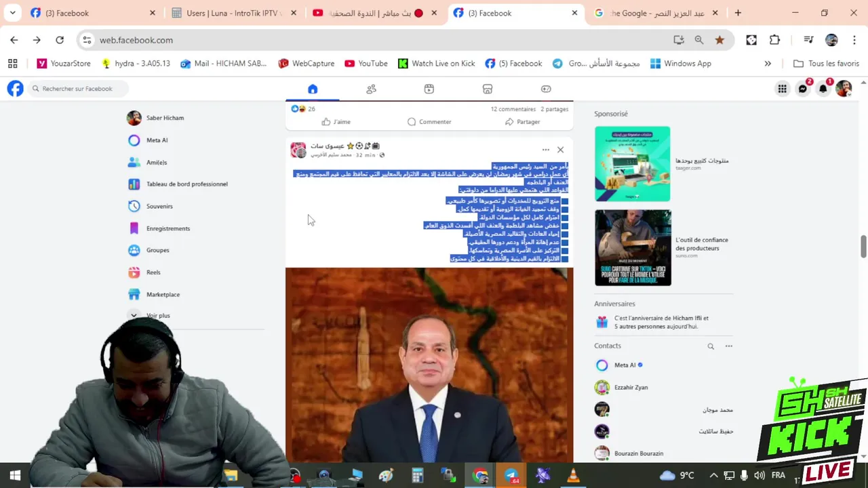Click the Facebook logo
Screen dimensions: 868x488
(15, 89)
